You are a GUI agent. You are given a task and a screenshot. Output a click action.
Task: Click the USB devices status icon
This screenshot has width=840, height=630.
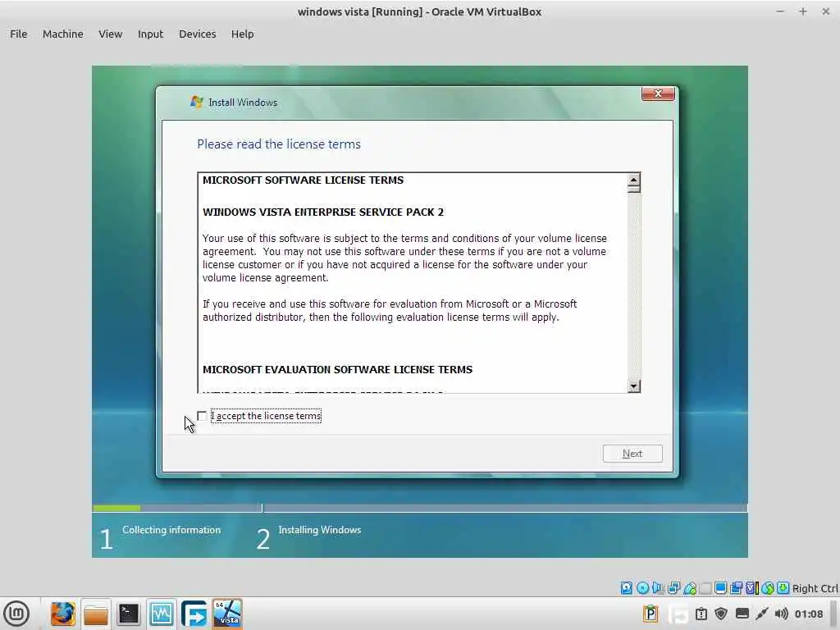click(x=690, y=588)
